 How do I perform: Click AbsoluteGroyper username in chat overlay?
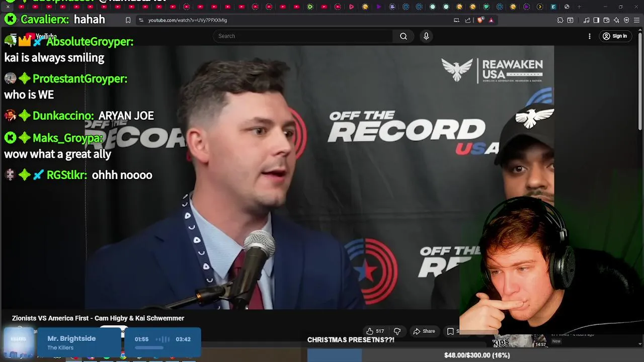click(x=90, y=42)
